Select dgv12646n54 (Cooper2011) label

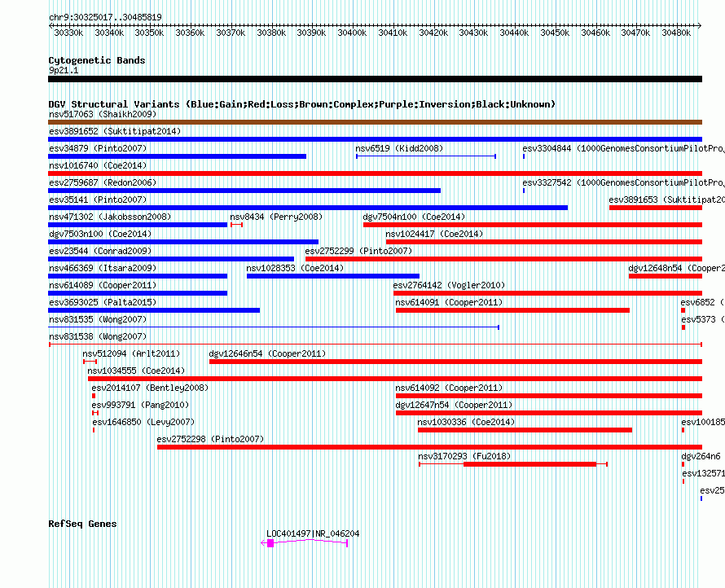[x=267, y=353]
